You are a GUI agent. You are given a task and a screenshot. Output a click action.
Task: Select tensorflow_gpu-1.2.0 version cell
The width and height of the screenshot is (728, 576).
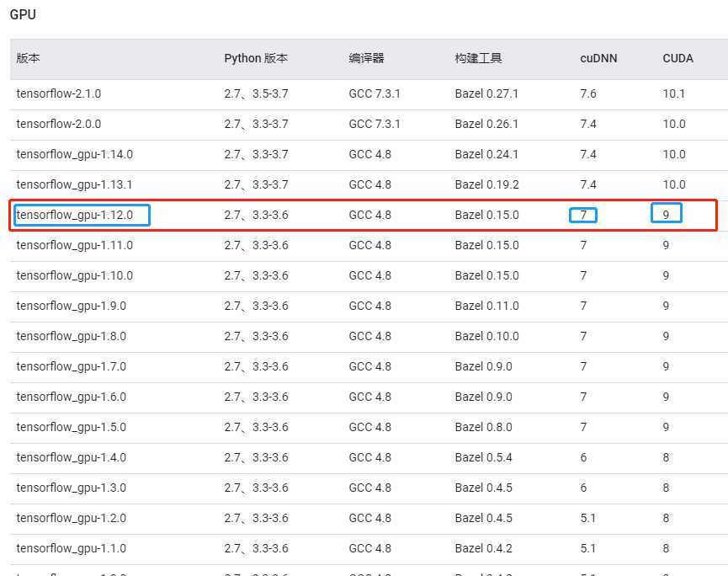(x=71, y=518)
